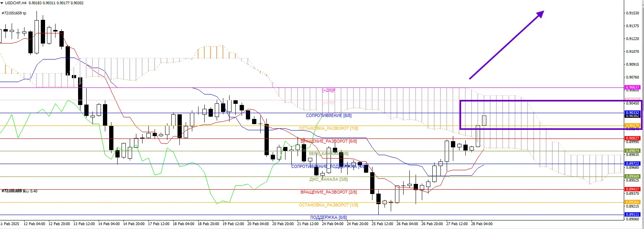Click the ВРАЩЕНИЕ_РАЗВОРОТ [2/8] level label
The image size is (644, 229).
pyautogui.click(x=329, y=192)
